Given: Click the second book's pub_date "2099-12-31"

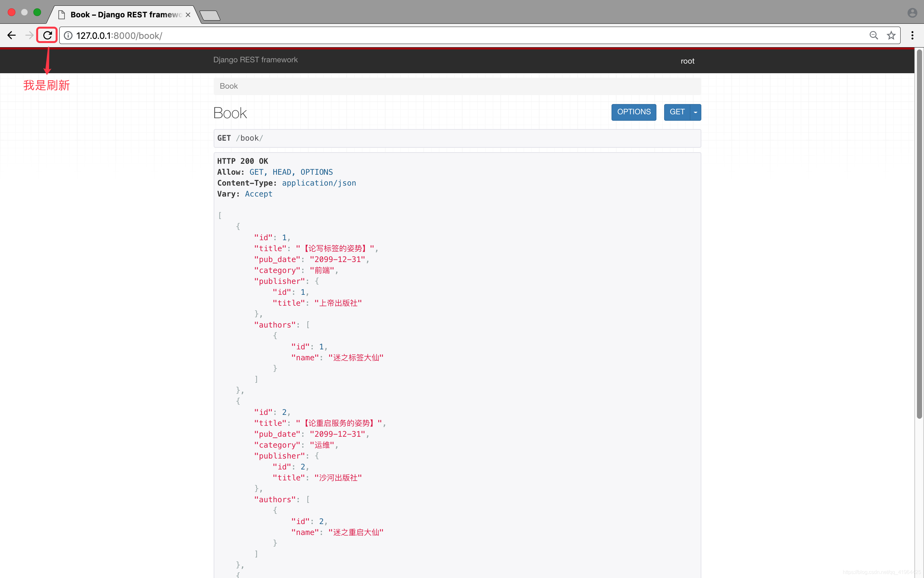Looking at the screenshot, I should tap(338, 434).
